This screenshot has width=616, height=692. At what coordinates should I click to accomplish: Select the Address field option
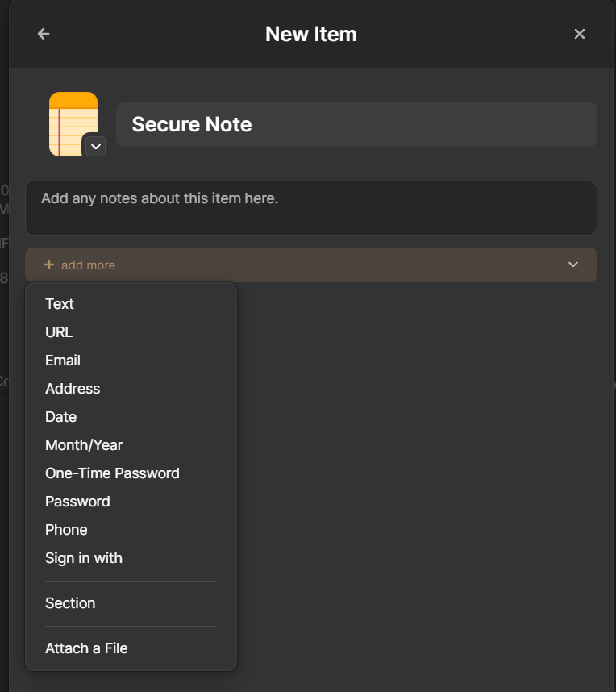click(73, 389)
